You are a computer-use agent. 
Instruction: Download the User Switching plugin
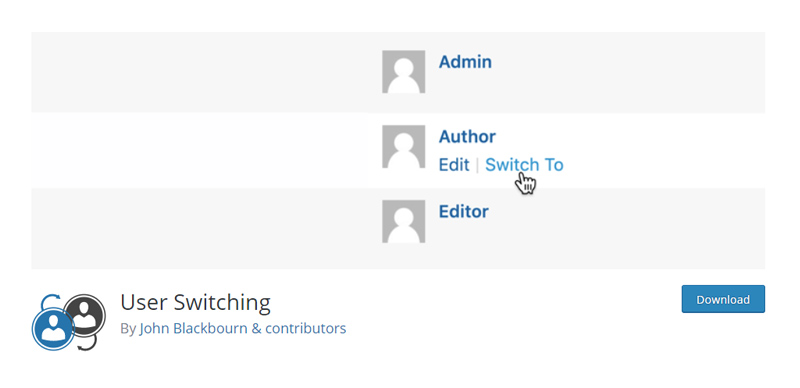[723, 299]
